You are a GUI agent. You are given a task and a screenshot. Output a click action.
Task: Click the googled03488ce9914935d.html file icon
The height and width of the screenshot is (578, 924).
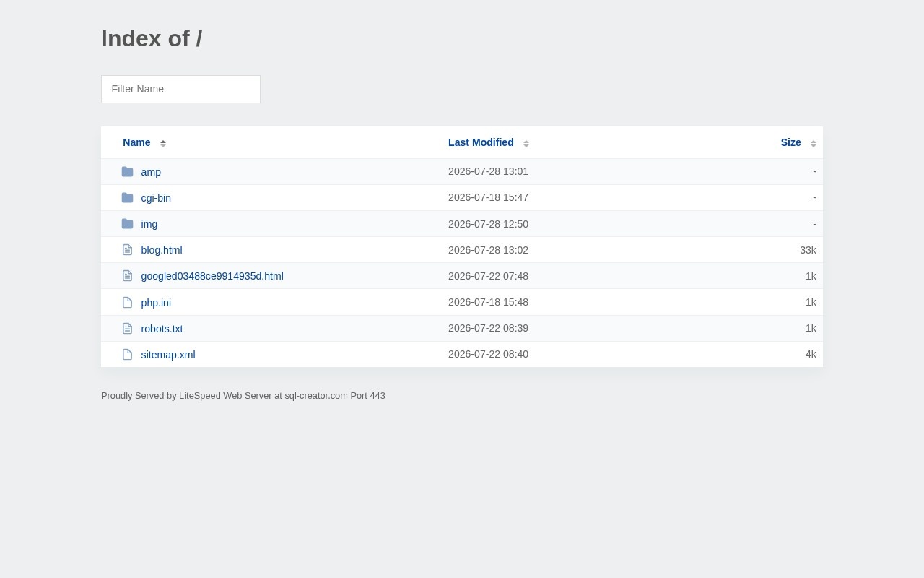127,276
